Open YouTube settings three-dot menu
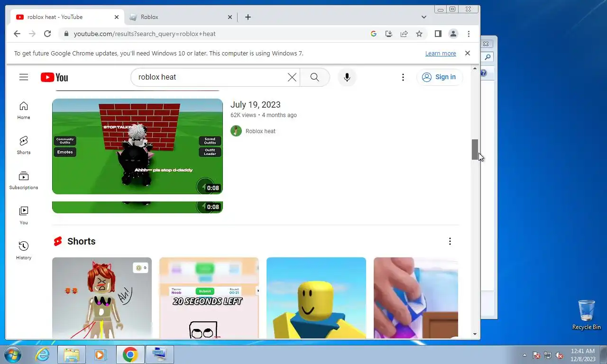 pos(403,77)
